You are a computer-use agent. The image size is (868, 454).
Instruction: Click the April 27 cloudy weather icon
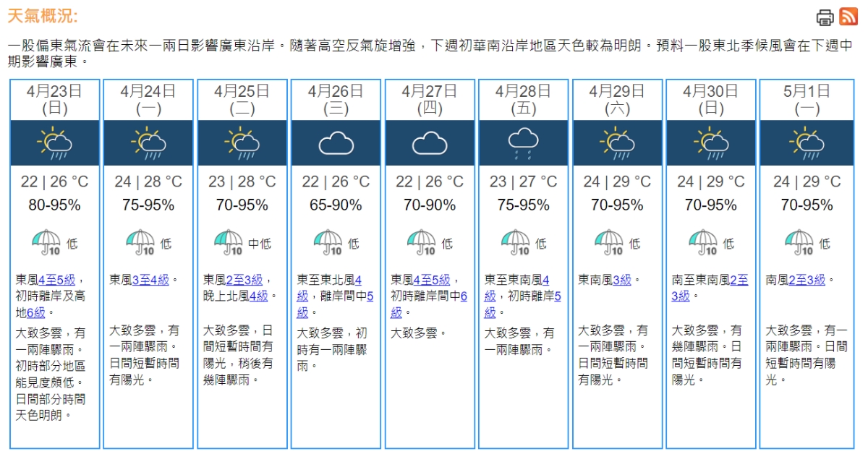430,143
